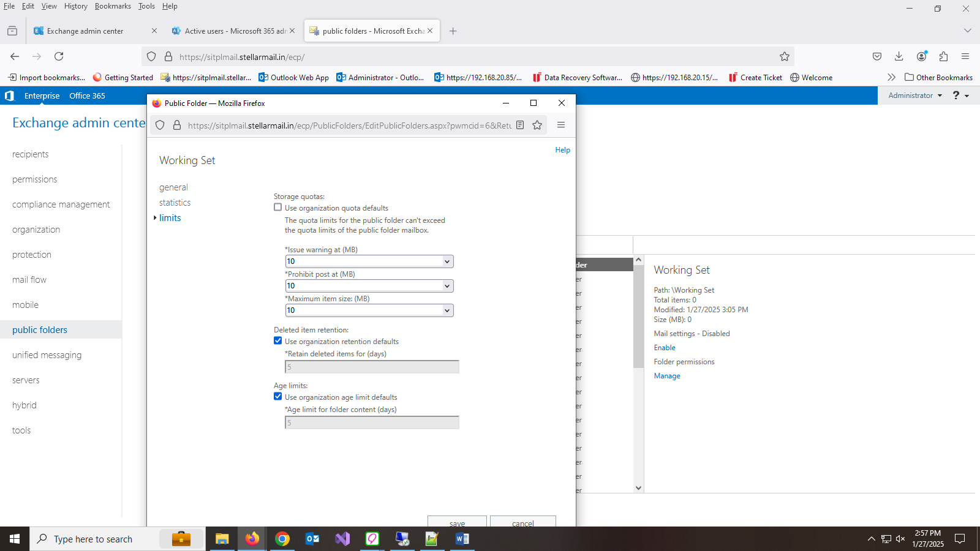This screenshot has height=551, width=980.
Task: Click the popup lock security icon
Action: pyautogui.click(x=177, y=125)
